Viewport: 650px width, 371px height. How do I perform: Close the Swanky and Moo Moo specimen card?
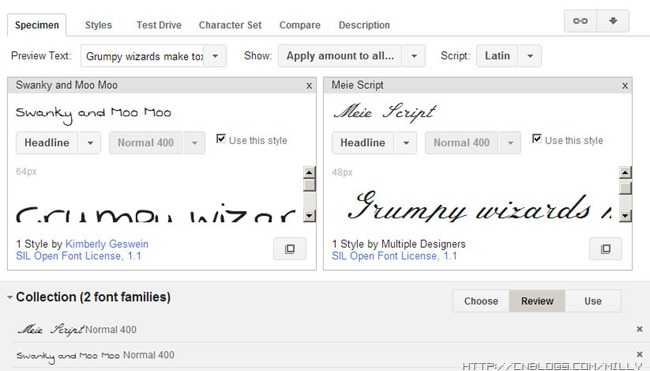coord(309,86)
